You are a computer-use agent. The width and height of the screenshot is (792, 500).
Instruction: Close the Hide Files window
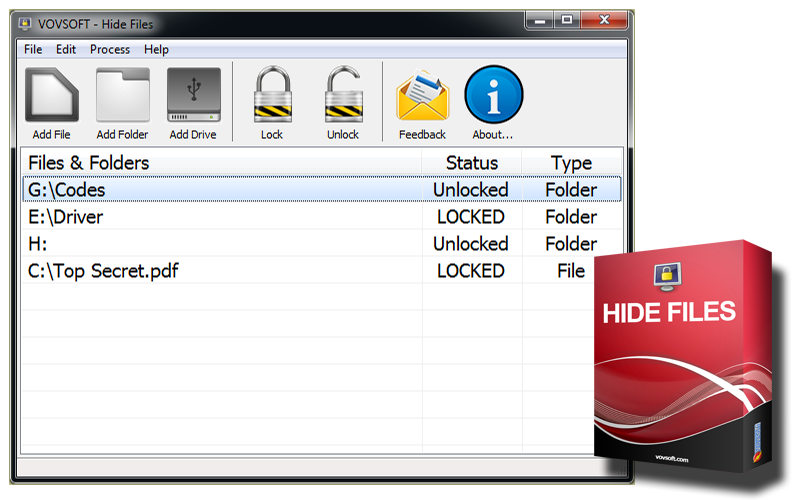(x=604, y=20)
